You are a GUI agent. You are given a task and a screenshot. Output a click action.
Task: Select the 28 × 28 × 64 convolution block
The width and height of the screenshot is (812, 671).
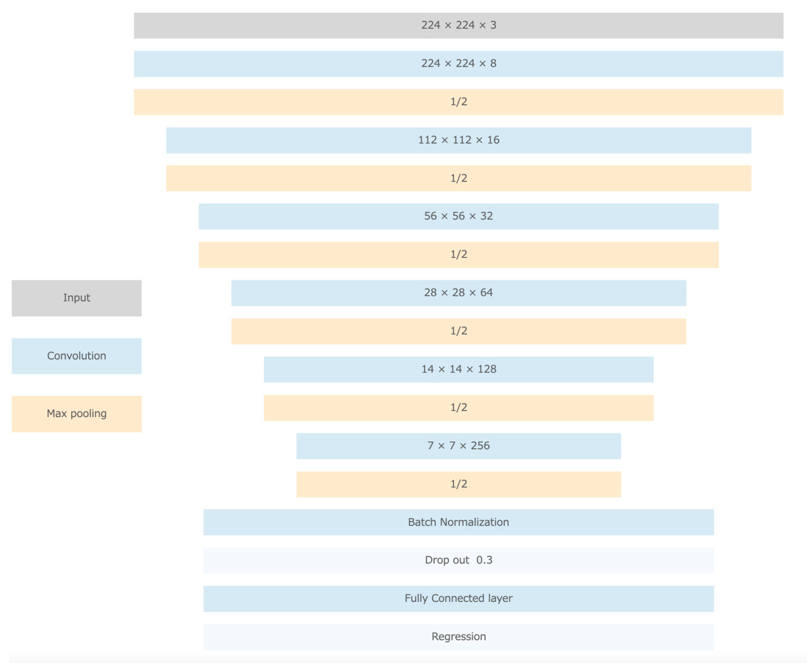coord(458,293)
